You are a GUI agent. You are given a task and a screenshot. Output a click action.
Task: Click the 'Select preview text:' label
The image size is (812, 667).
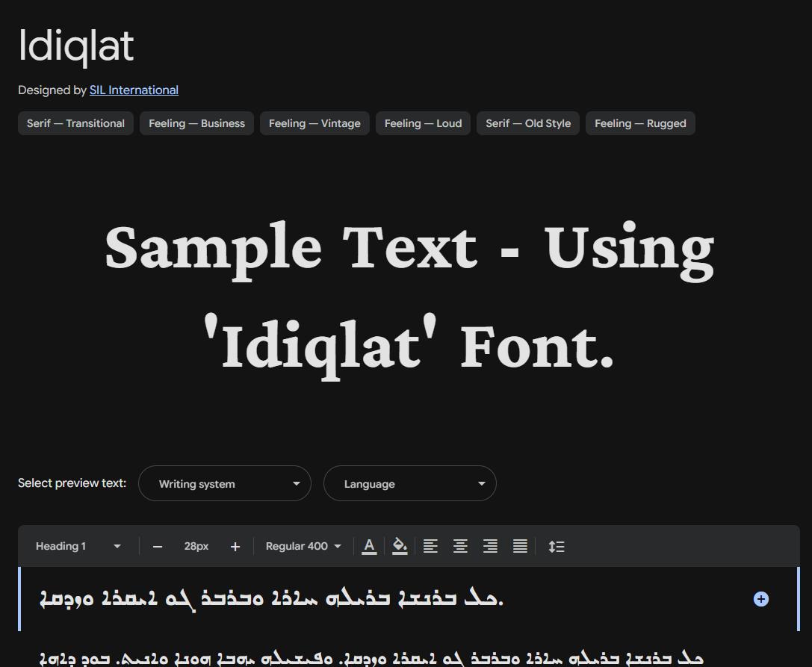[x=72, y=483]
